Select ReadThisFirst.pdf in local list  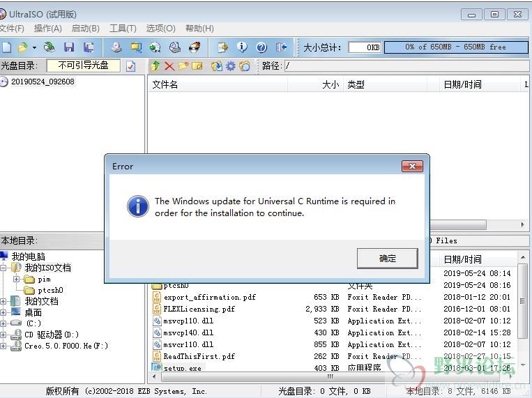(x=199, y=357)
